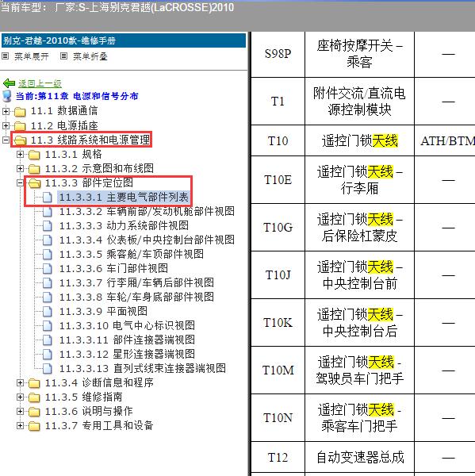This screenshot has width=475, height=476.
Task: Open 11.3.3.5 乘客舱/车顶部件视图
Action: (x=131, y=254)
